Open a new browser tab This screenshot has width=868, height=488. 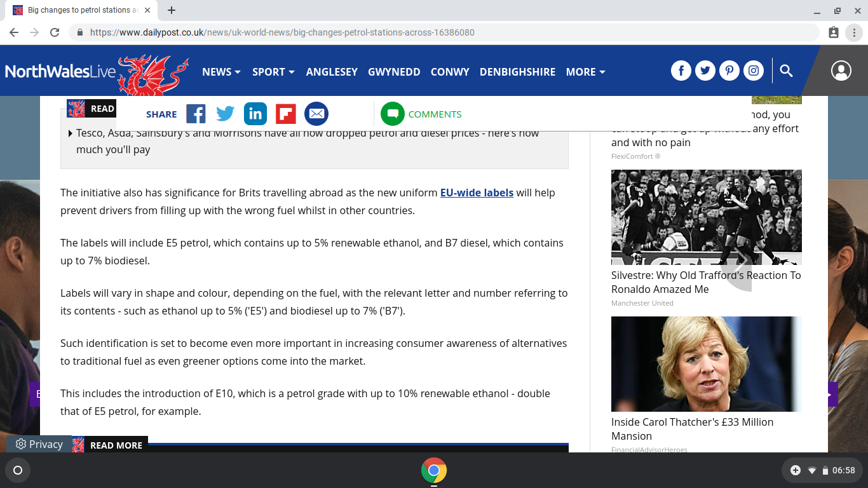tap(172, 10)
